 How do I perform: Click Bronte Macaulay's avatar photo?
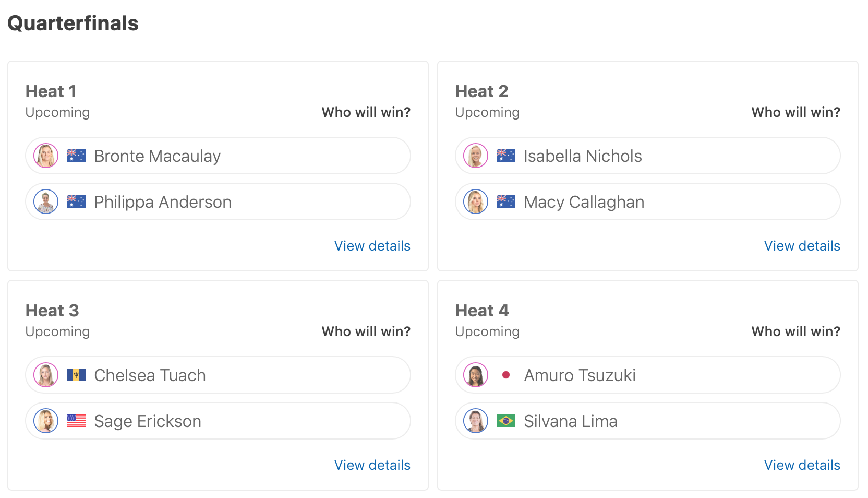(x=46, y=156)
